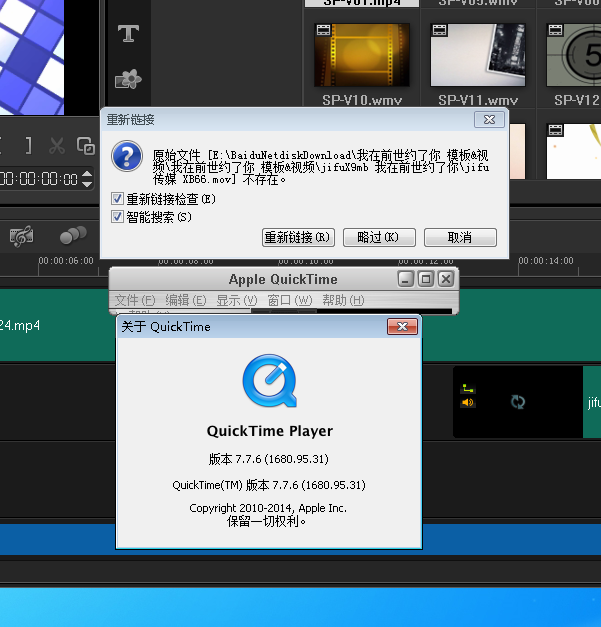Open the Graphic library flower icon
Screen dimensions: 601x627
click(x=128, y=79)
